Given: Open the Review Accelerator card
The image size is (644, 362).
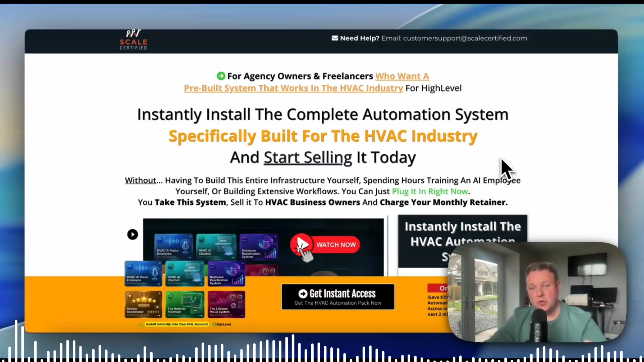Looking at the screenshot, I should point(143,304).
